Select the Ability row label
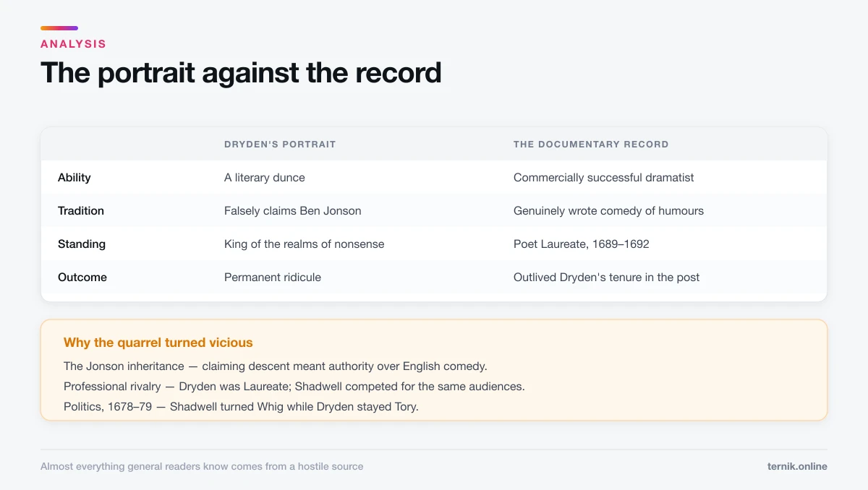Viewport: 868px width, 490px height. tap(75, 178)
